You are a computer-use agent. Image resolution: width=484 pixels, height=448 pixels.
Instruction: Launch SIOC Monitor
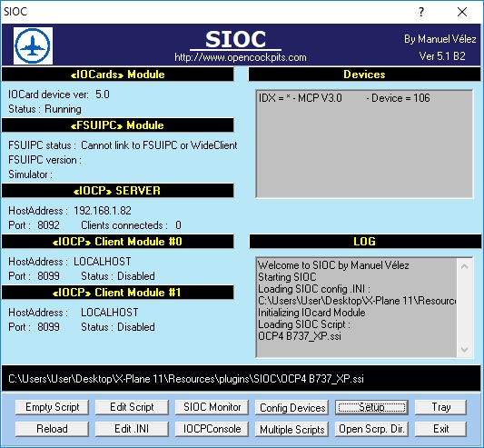click(x=212, y=407)
